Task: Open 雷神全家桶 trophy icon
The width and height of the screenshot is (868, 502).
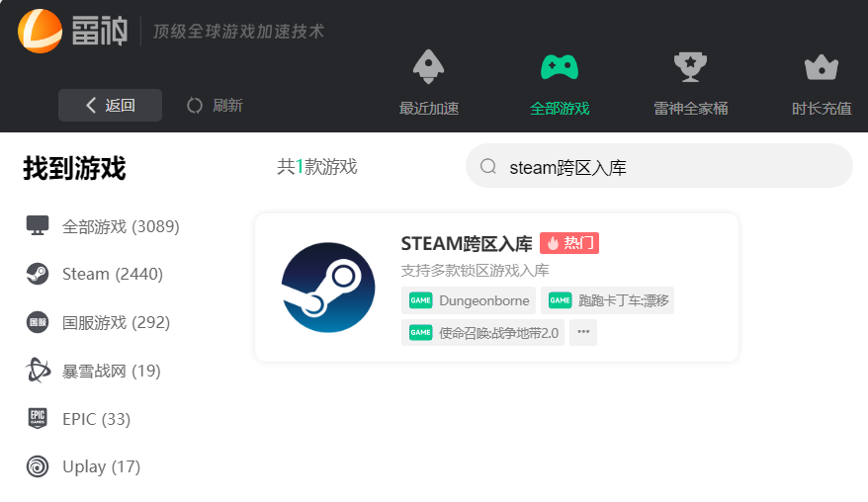Action: pos(690,67)
